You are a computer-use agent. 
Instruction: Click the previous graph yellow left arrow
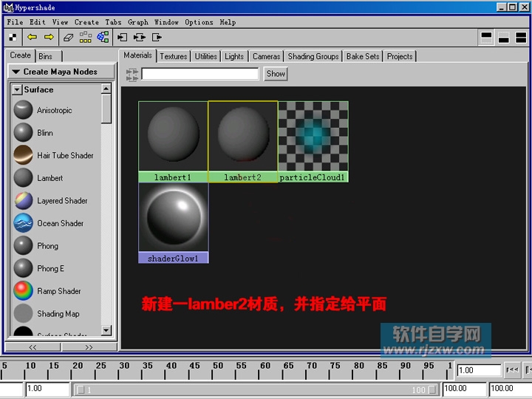coord(33,37)
